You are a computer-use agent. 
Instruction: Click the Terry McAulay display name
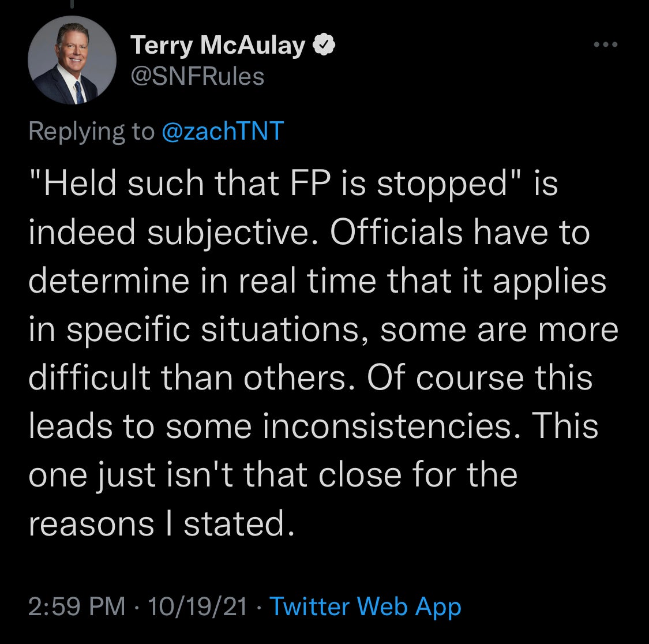tap(218, 45)
